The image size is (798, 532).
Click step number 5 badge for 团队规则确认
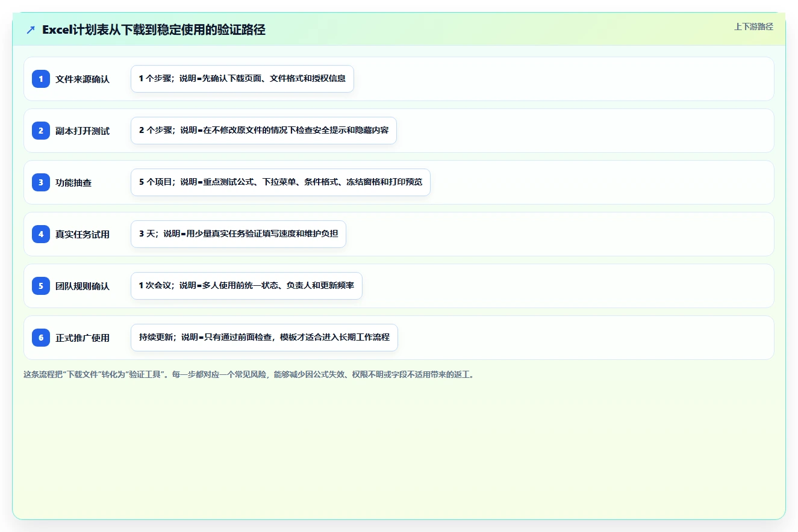pyautogui.click(x=41, y=285)
